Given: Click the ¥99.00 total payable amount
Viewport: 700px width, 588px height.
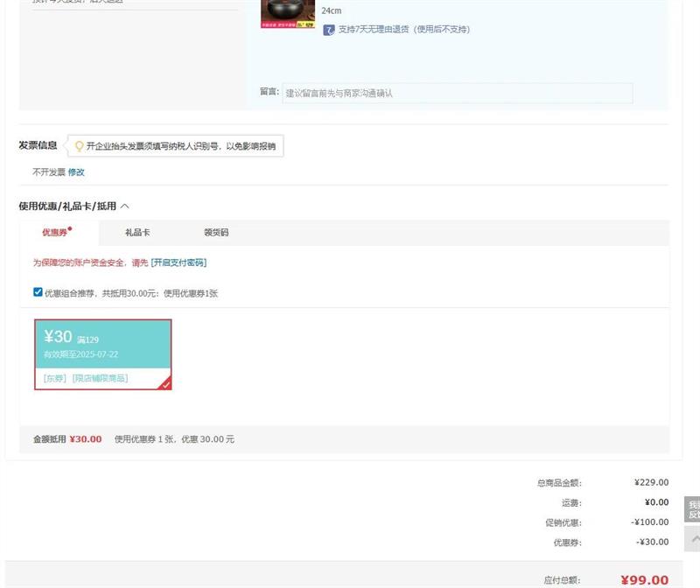Looking at the screenshot, I should 644,580.
